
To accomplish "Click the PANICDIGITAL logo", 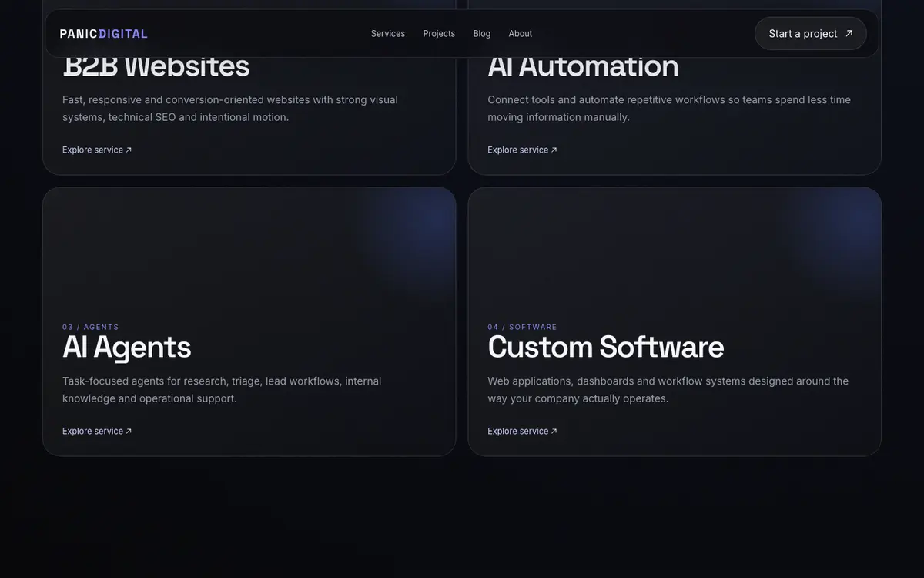I will tap(104, 34).
